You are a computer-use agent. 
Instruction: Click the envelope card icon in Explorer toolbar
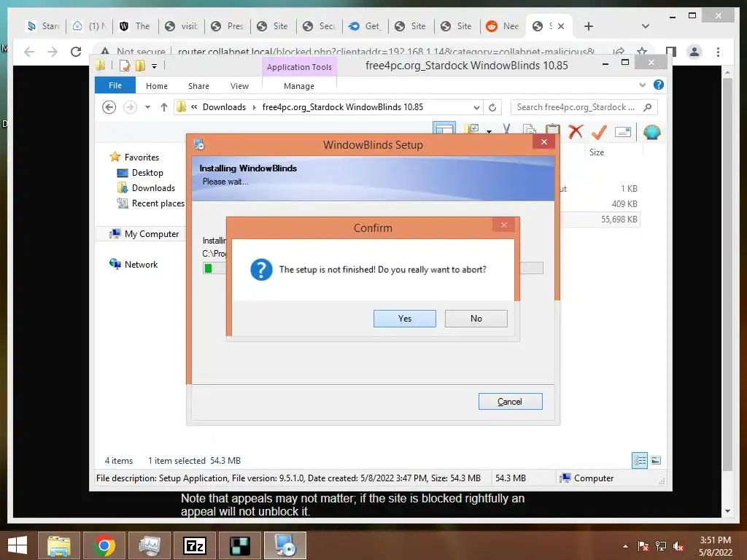tap(623, 132)
